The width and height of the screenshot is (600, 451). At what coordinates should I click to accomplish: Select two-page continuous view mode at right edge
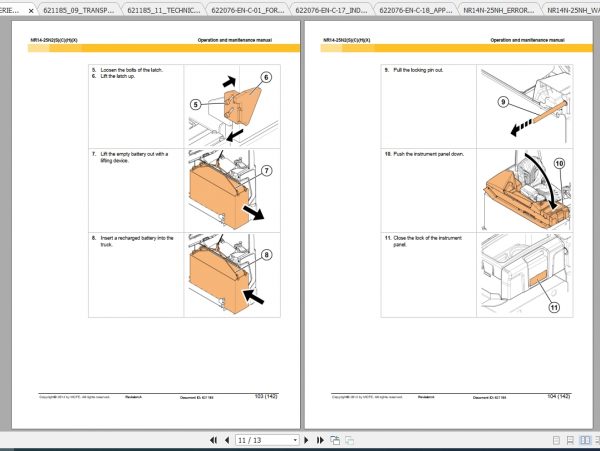pos(597,440)
